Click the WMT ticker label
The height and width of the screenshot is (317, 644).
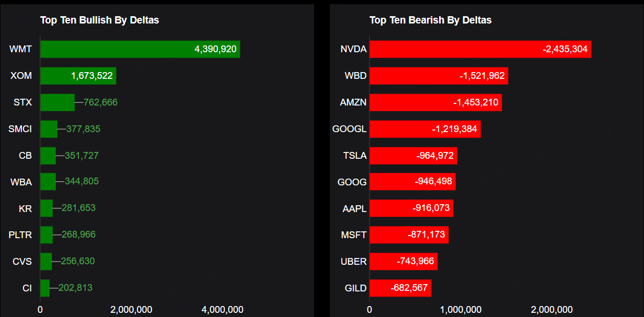(x=20, y=49)
